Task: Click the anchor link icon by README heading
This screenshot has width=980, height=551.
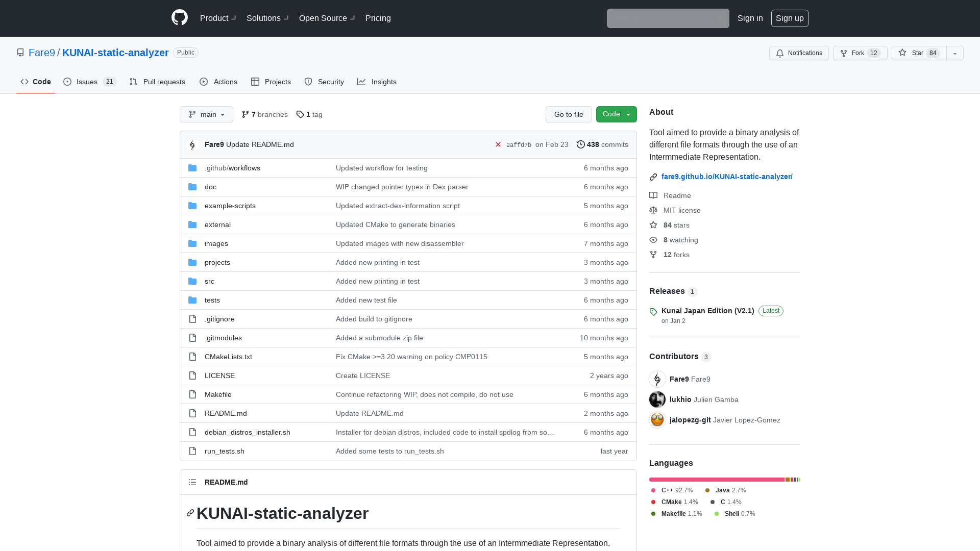Action: click(190, 513)
